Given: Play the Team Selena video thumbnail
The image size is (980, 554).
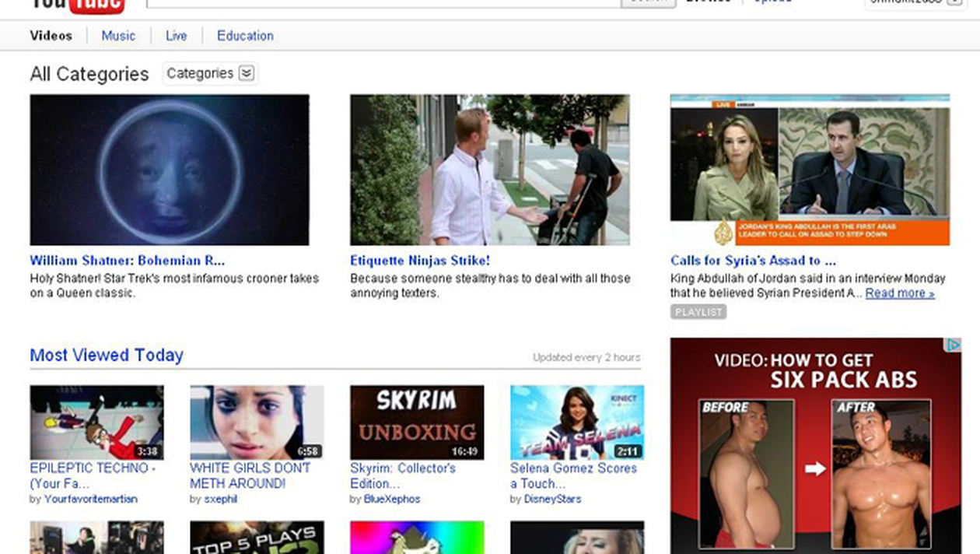Looking at the screenshot, I should (x=576, y=423).
